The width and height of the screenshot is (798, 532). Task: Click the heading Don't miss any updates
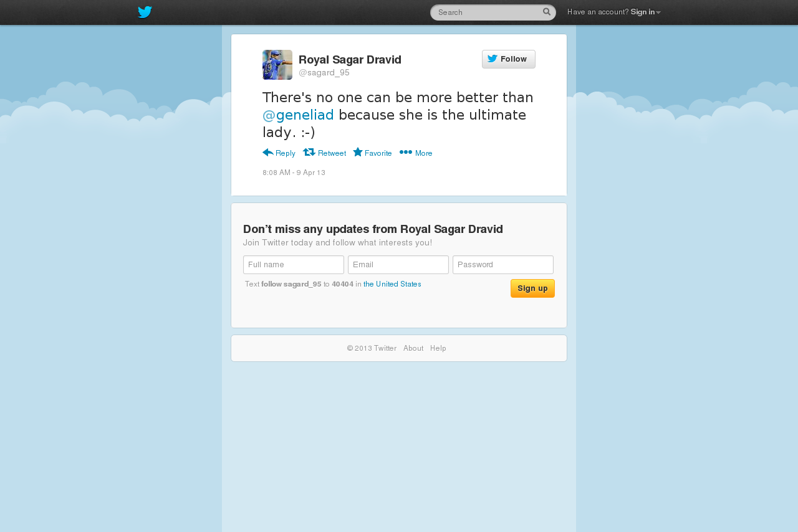point(373,229)
